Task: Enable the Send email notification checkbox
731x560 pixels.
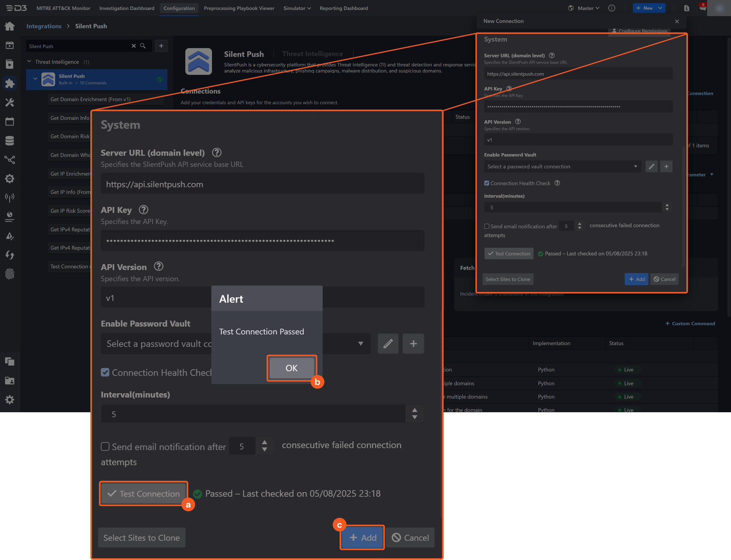Action: click(105, 447)
